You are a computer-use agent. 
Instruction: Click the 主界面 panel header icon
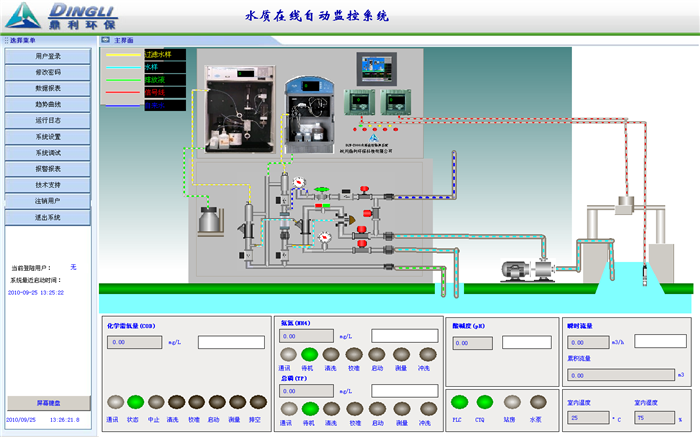tap(105, 40)
